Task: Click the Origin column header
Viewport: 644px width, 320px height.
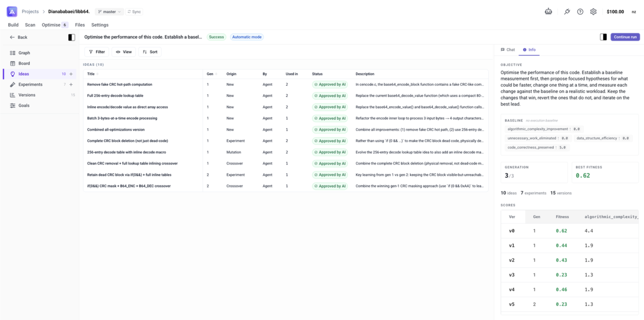Action: [231, 74]
